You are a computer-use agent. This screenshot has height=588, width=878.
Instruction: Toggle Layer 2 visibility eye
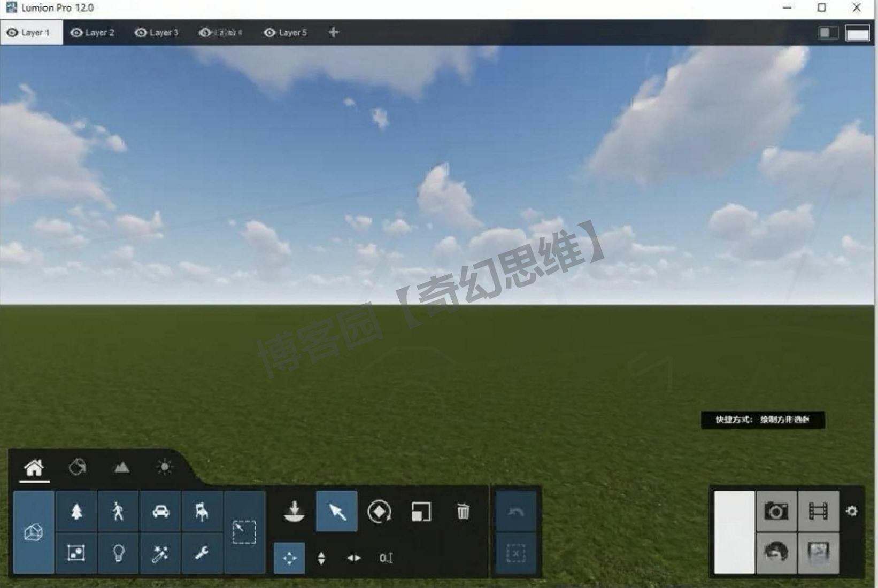76,33
